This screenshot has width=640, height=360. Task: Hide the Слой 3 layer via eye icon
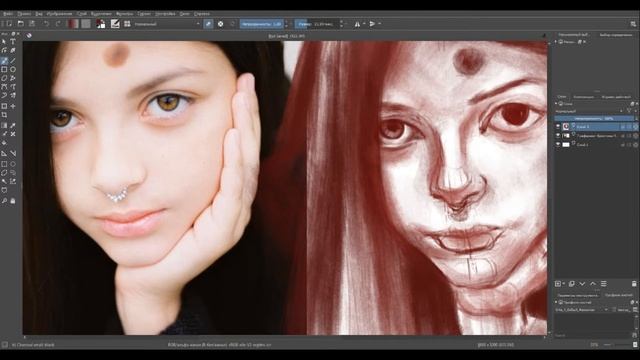pos(558,127)
